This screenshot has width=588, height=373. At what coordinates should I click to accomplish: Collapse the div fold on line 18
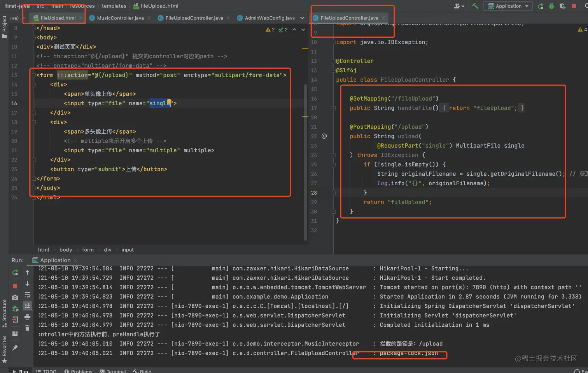click(x=33, y=122)
